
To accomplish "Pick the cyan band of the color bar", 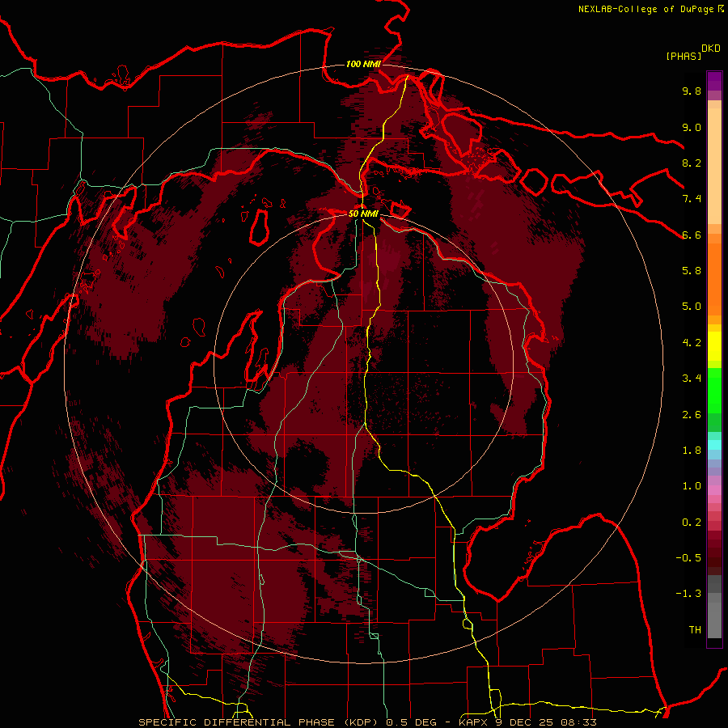I will [714, 445].
